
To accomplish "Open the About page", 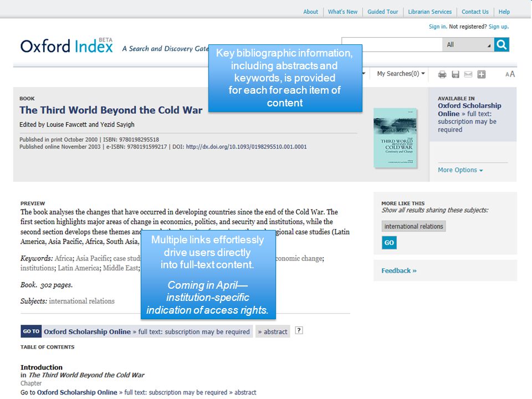I will [x=310, y=12].
